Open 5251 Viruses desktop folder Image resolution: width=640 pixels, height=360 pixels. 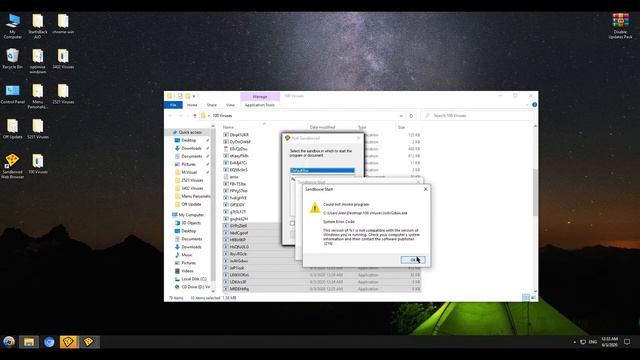(x=38, y=129)
